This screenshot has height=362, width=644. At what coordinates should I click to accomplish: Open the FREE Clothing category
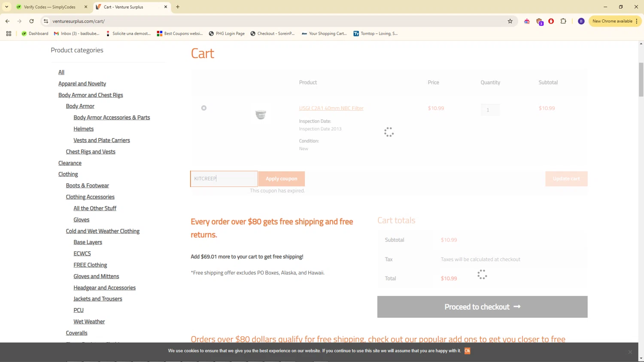[x=90, y=265]
